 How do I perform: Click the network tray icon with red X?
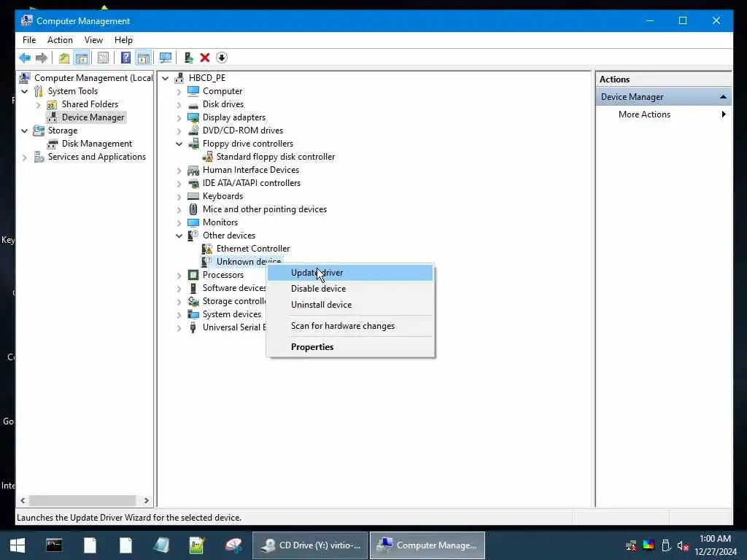631,545
